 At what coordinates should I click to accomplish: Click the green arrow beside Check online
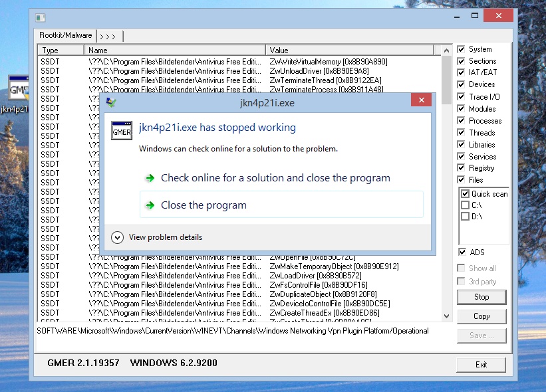(150, 178)
